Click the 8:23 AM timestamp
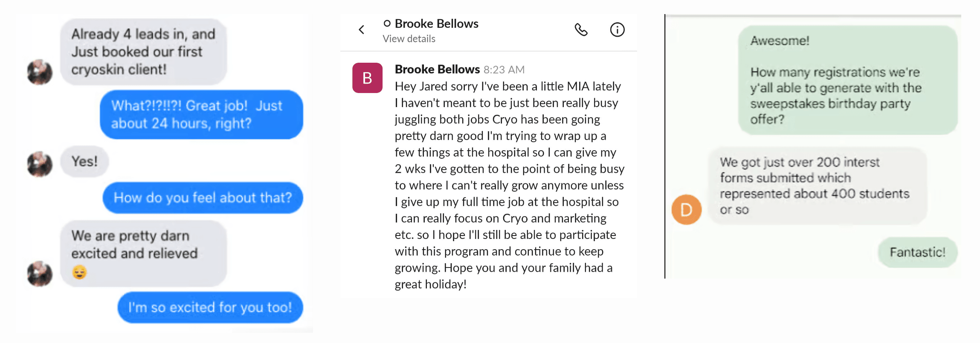This screenshot has width=980, height=343. 504,70
